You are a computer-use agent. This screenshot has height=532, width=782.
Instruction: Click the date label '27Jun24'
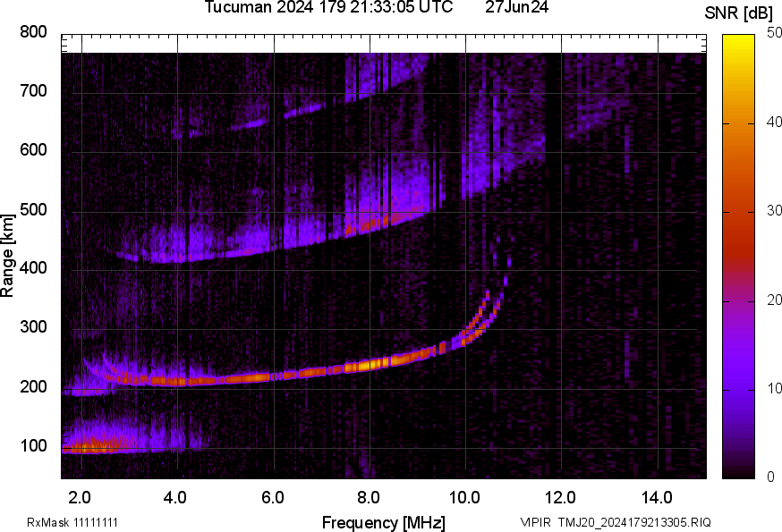pos(516,7)
